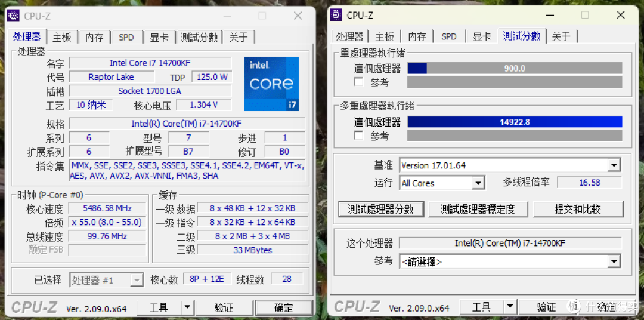Click the 核心速度 value 5486.58 MHz
Image resolution: width=644 pixels, height=320 pixels.
pos(107,208)
